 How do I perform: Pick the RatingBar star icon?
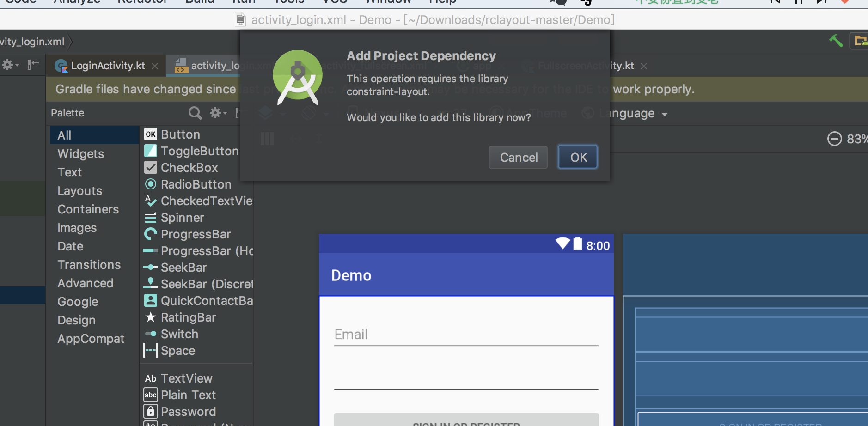tap(151, 317)
